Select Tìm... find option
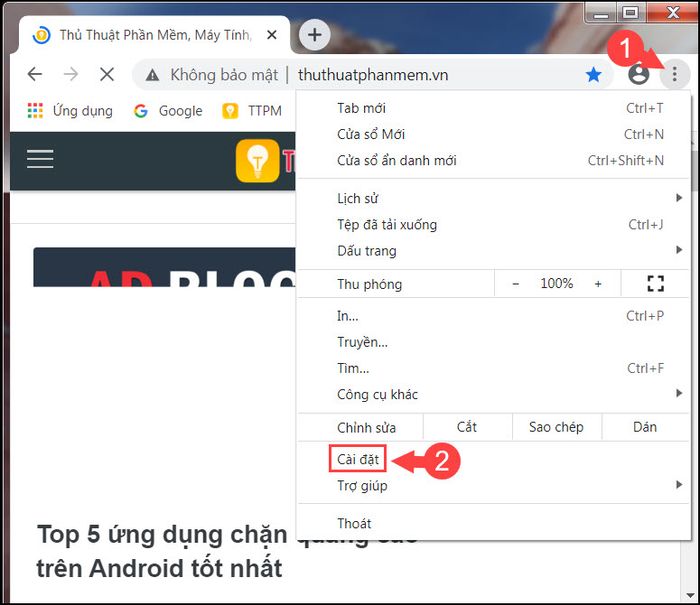 tap(493, 368)
